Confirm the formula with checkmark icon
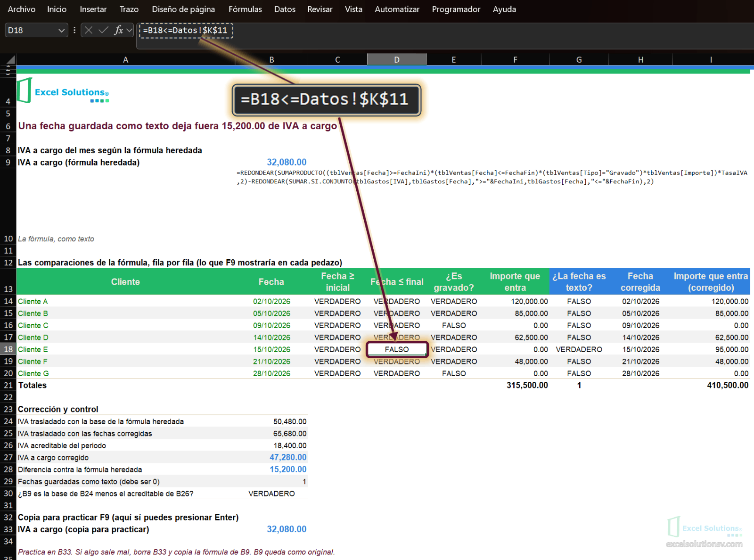 click(103, 30)
